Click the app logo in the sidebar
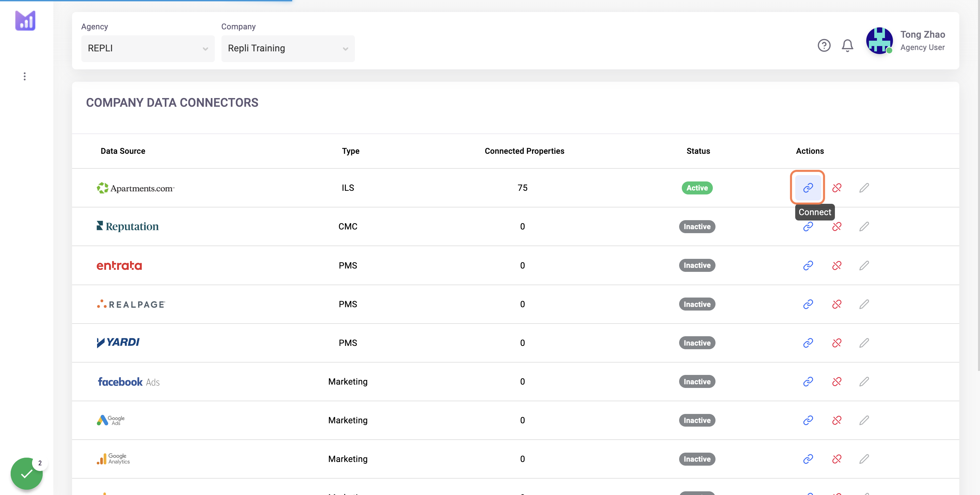 click(25, 21)
